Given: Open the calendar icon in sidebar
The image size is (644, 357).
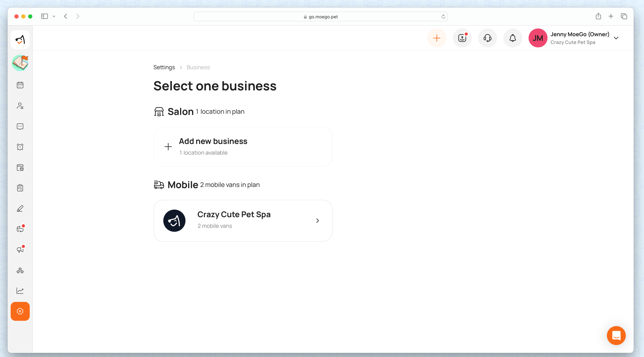Looking at the screenshot, I should 20,85.
